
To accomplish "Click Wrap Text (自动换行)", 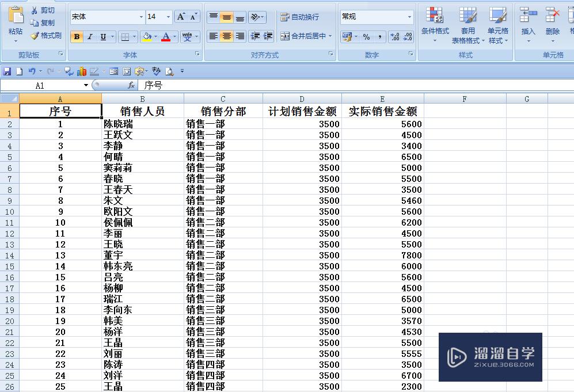I will click(300, 17).
